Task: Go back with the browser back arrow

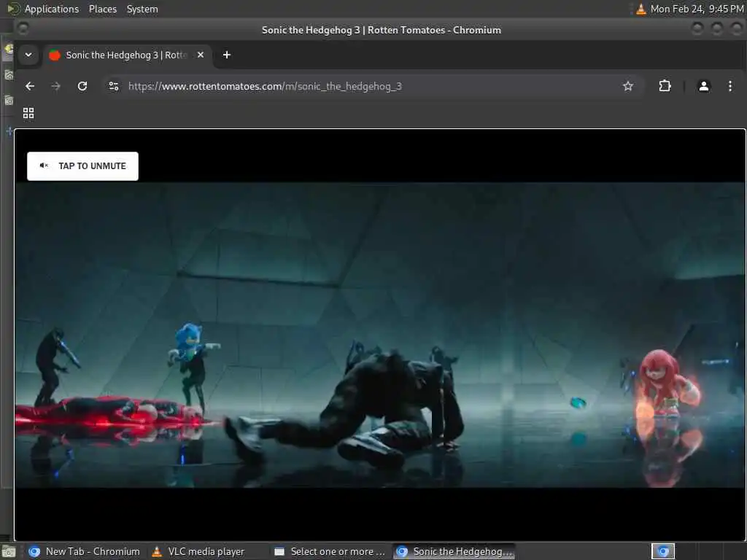Action: (30, 86)
